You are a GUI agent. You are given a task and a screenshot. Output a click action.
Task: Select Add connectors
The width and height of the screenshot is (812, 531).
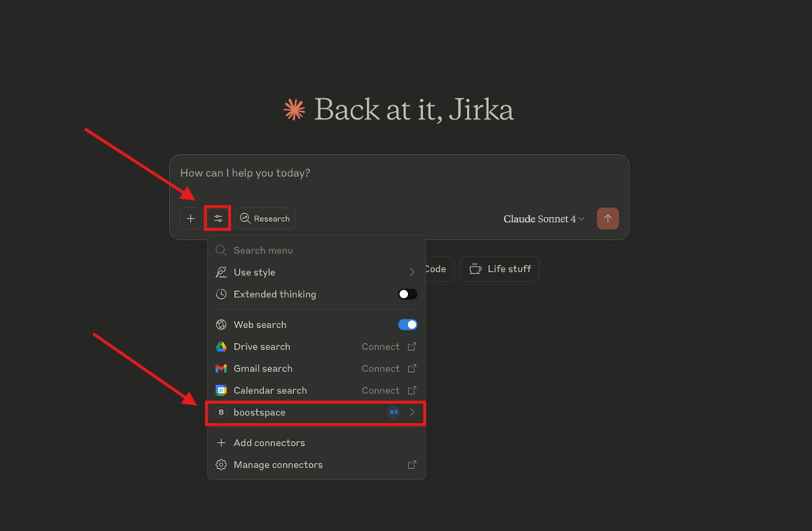point(317,443)
